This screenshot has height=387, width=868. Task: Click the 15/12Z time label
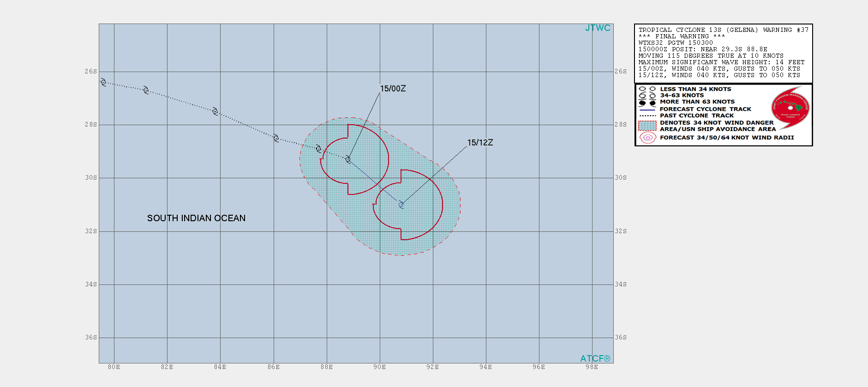[480, 143]
